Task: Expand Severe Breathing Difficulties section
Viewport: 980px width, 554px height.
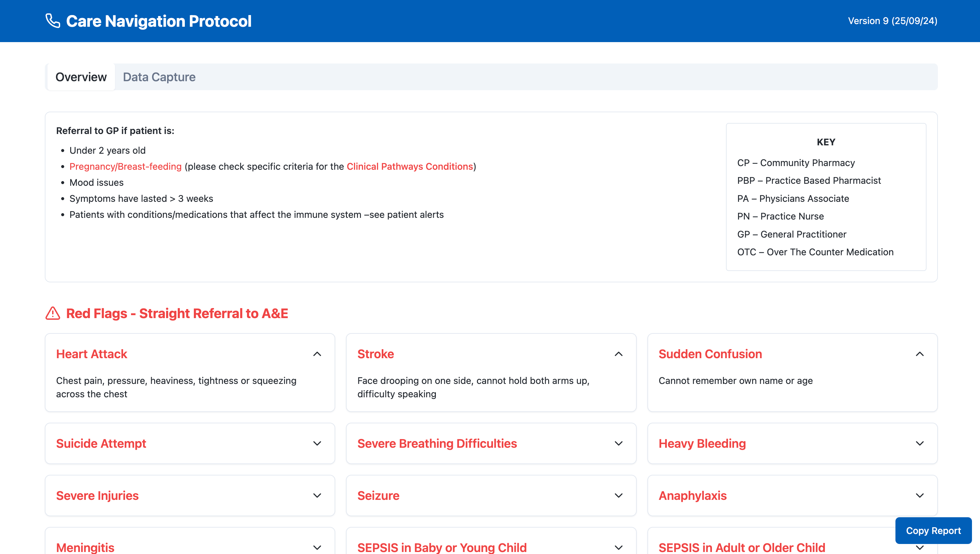Action: 437,443
